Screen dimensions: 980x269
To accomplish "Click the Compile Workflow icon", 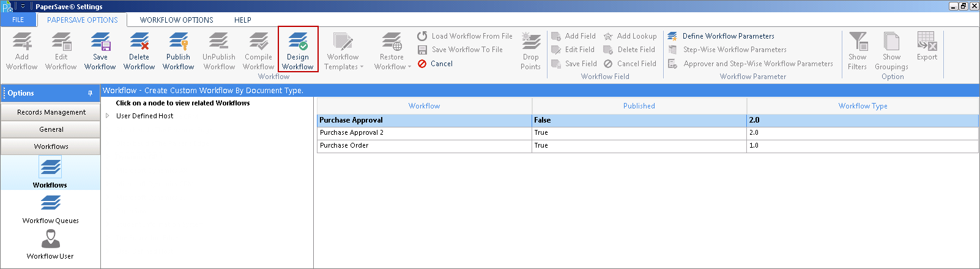I will tap(258, 51).
